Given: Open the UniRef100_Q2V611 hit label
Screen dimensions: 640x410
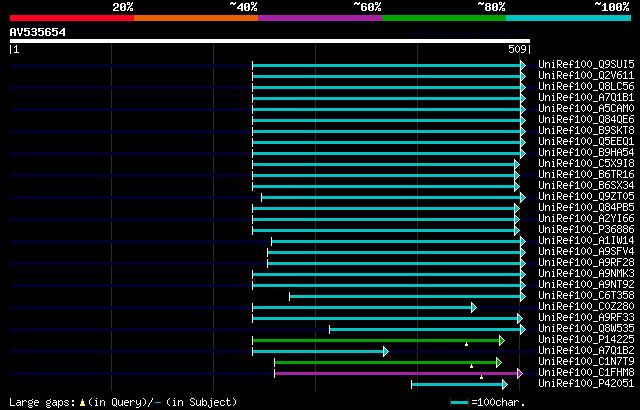Looking at the screenshot, I should coord(586,75).
